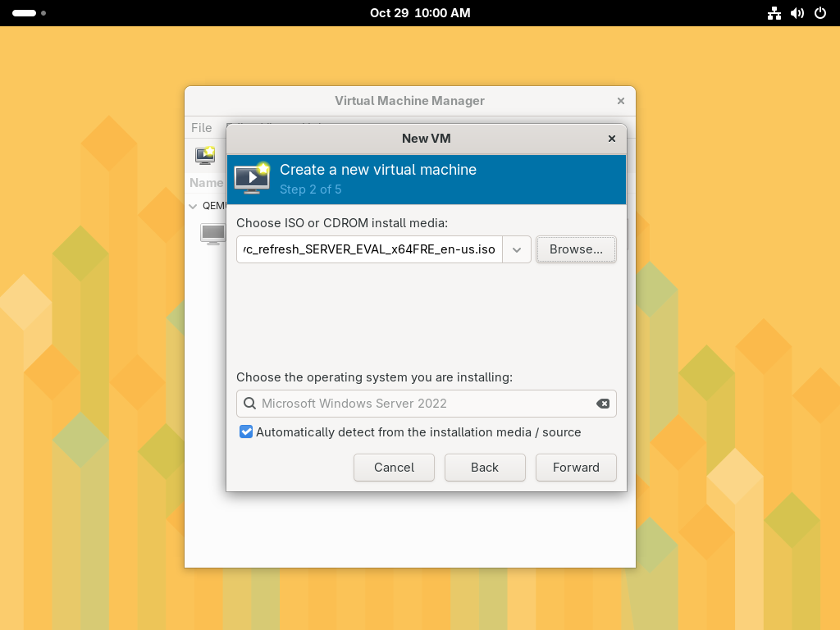
Task: Select the VM monitor icon in the list
Action: tap(212, 234)
